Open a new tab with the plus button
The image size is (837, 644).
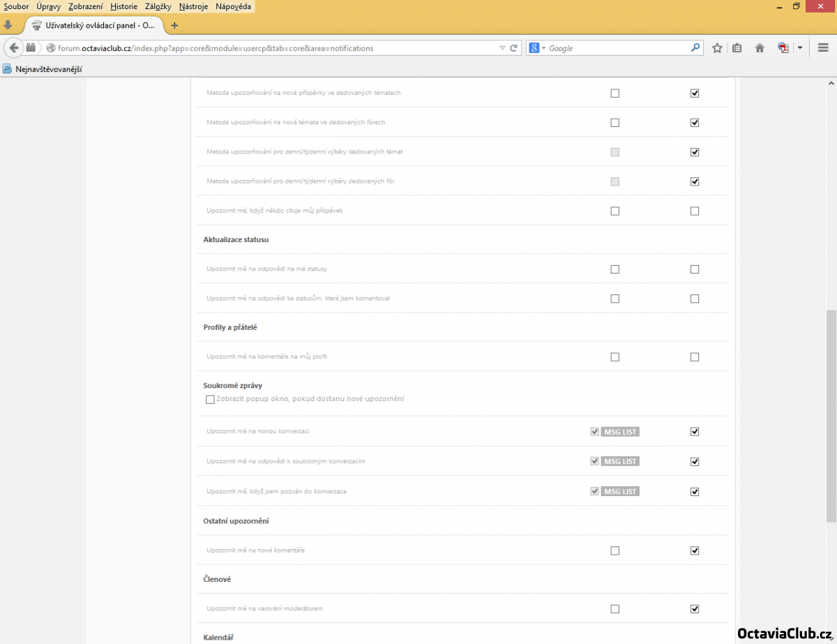coord(174,25)
